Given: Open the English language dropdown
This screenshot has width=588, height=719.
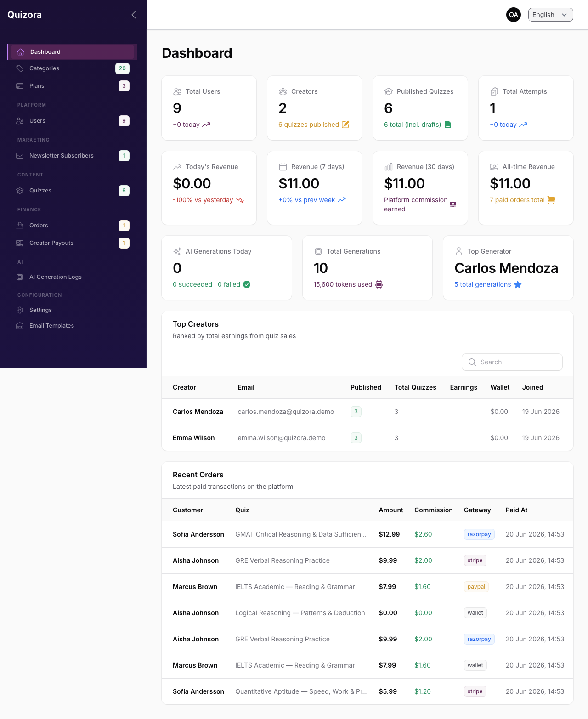Looking at the screenshot, I should 550,15.
